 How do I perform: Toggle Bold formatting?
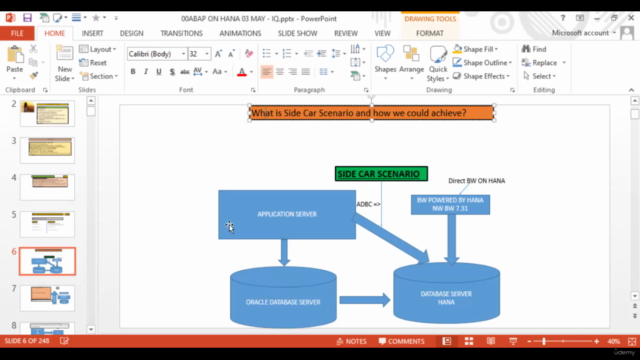coord(133,72)
